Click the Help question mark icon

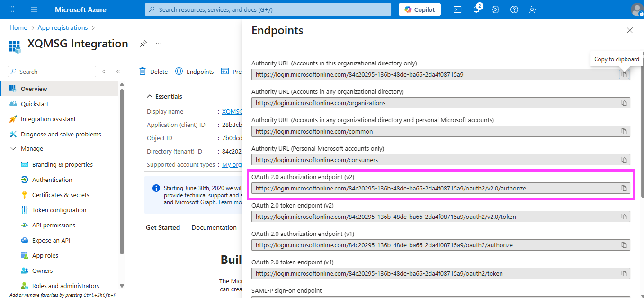[514, 9]
